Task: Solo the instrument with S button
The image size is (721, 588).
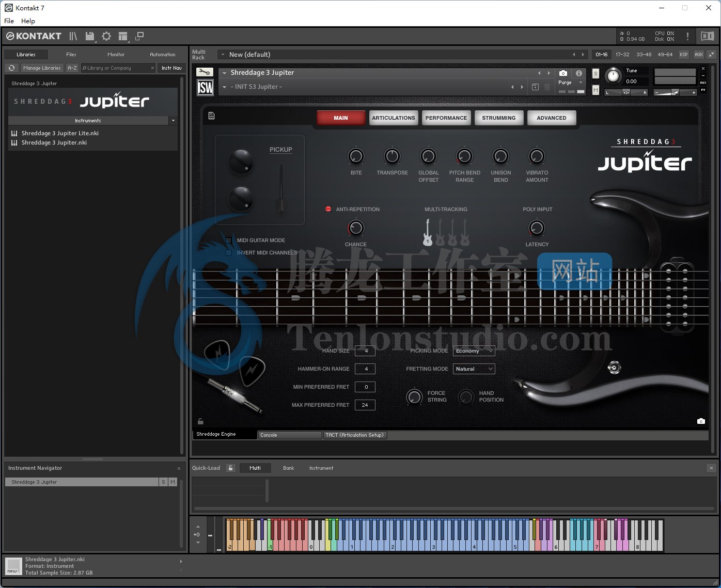Action: click(595, 73)
